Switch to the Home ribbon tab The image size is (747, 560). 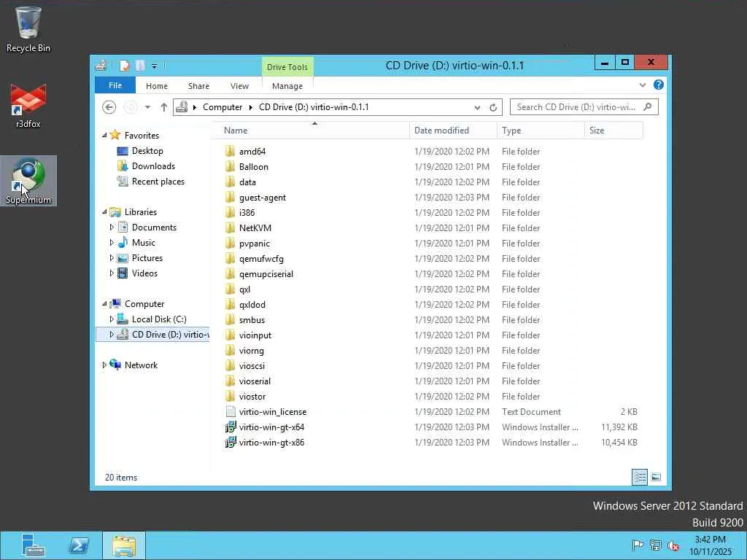[157, 86]
